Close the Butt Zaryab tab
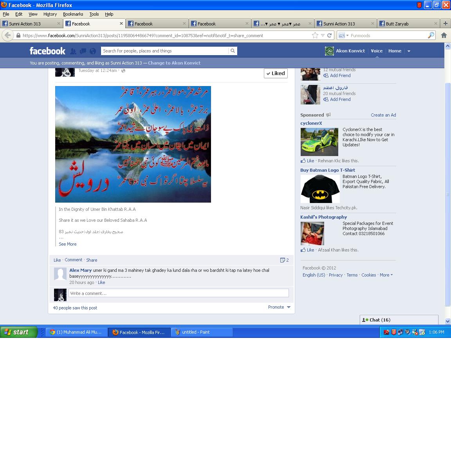Viewport: 451px width, 476px height. [436, 23]
